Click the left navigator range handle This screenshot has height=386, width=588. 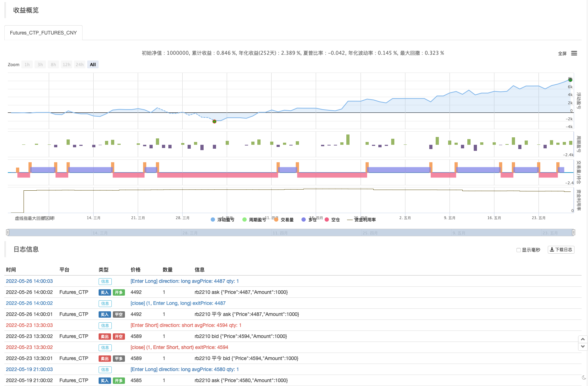pos(7,232)
